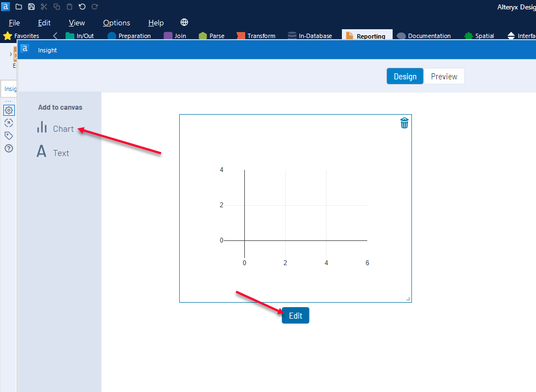
Task: Open the Options menu
Action: (x=116, y=23)
